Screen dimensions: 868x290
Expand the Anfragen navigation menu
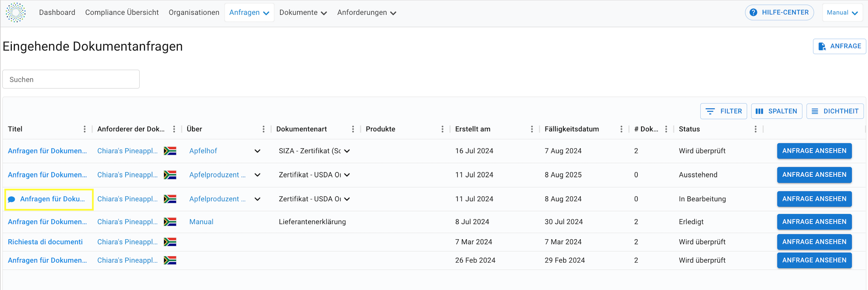[x=249, y=12]
